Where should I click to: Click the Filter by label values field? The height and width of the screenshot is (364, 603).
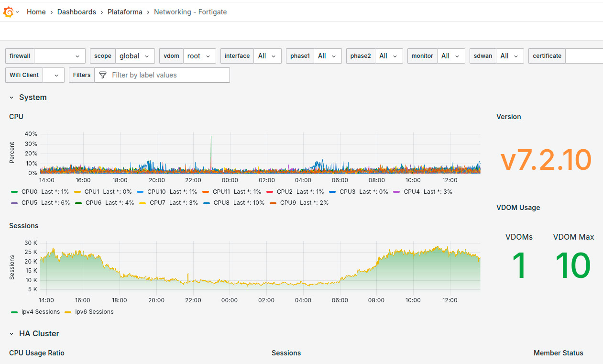(167, 75)
